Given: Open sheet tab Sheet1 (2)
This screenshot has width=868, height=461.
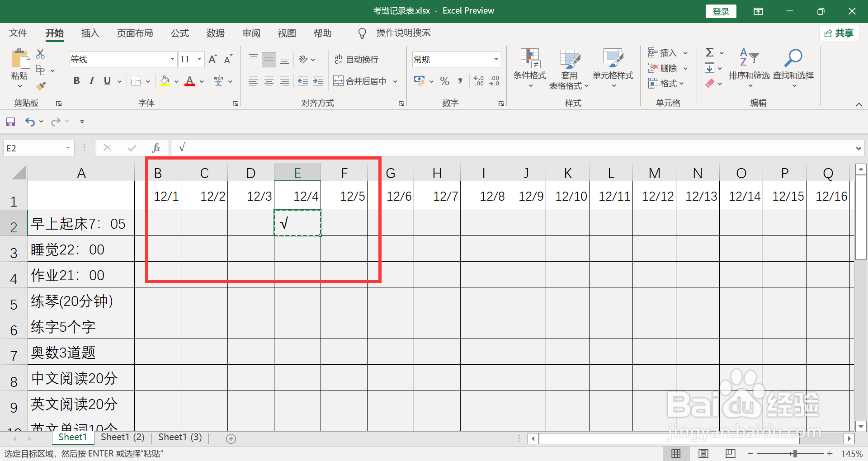Looking at the screenshot, I should point(123,437).
